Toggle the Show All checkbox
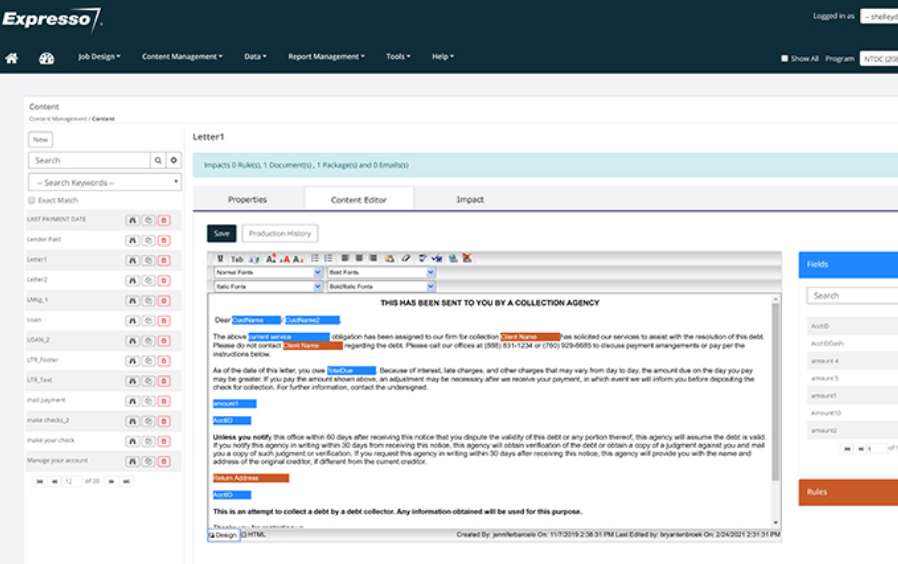Screen dimensions: 898x564 pos(785,58)
